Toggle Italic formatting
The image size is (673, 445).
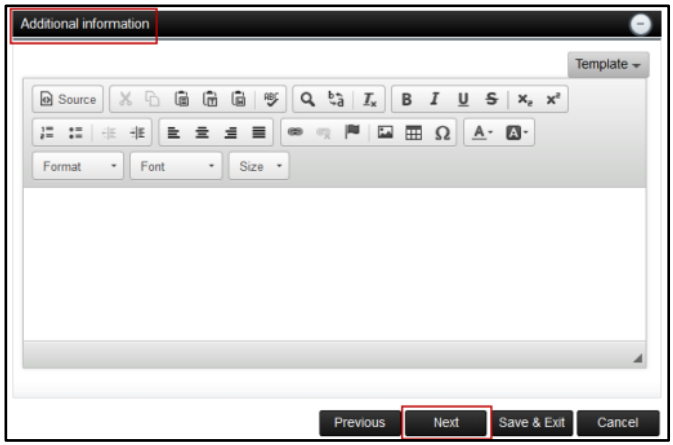[434, 99]
